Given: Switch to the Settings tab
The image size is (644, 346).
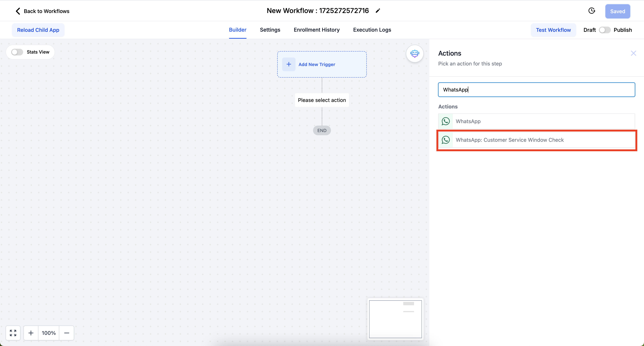Looking at the screenshot, I should (270, 30).
